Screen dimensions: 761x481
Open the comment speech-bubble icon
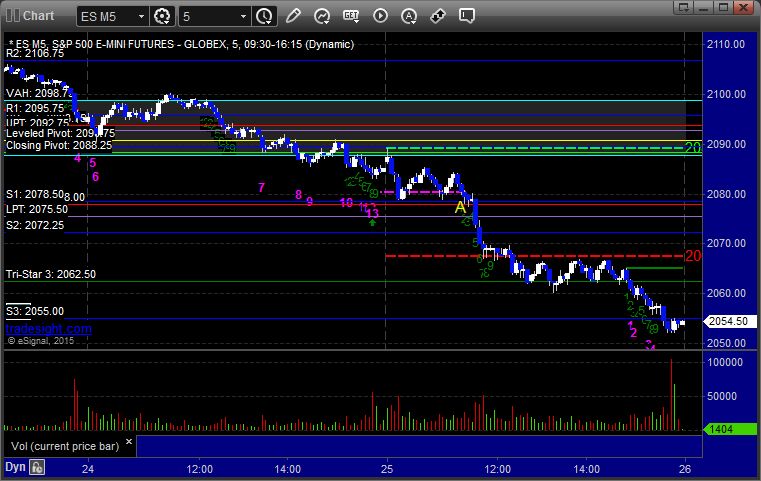point(466,16)
